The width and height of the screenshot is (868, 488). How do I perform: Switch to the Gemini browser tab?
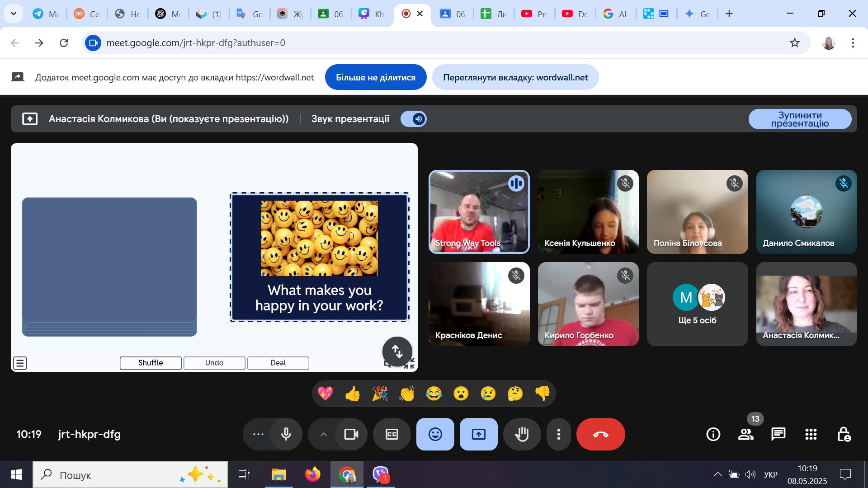(698, 14)
